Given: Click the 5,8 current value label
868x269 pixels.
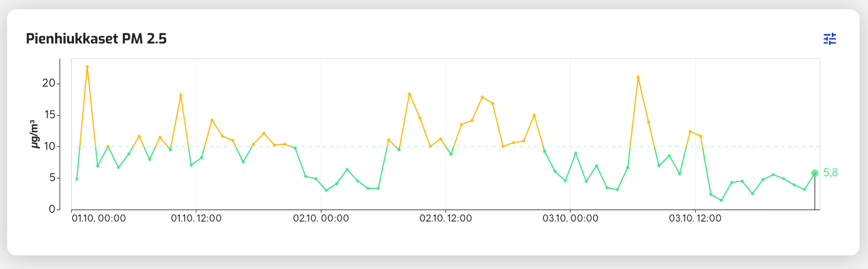Looking at the screenshot, I should pyautogui.click(x=830, y=173).
